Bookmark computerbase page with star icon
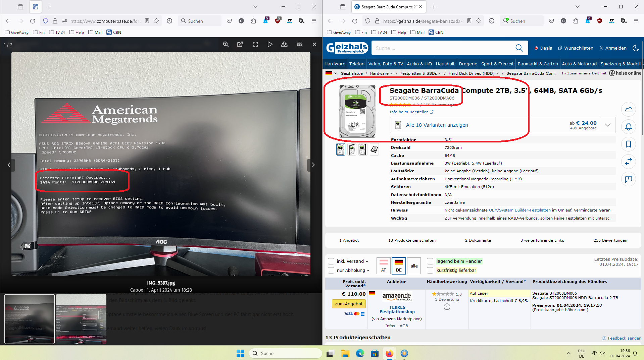644x360 pixels. click(156, 21)
